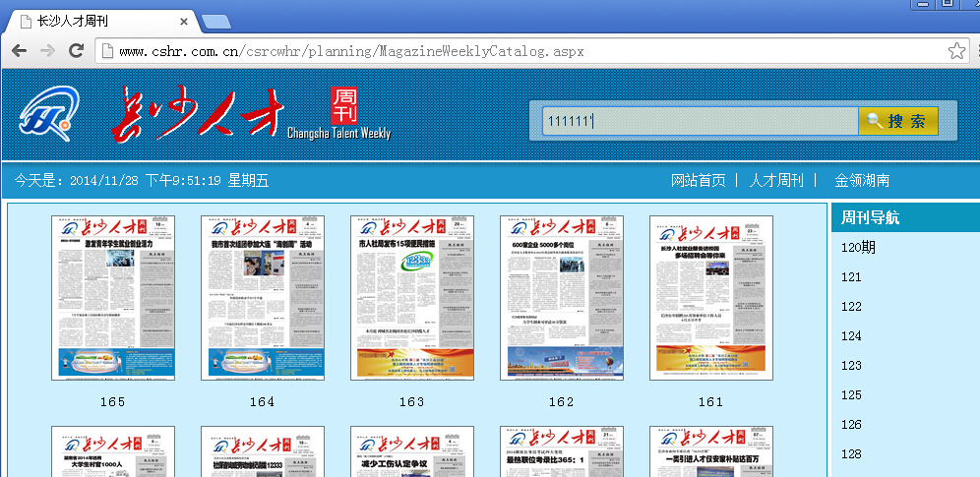Open the 最热职位考录比365:1 cover thumbnail
This screenshot has width=980, height=477.
(x=561, y=451)
